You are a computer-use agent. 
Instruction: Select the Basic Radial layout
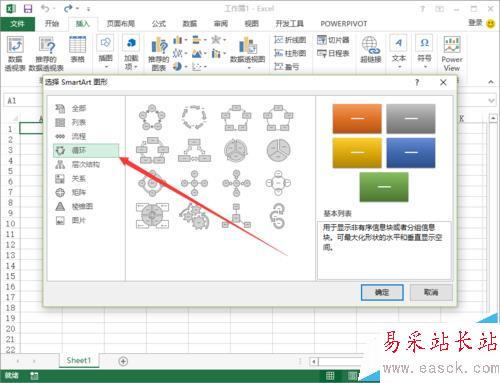tap(194, 183)
